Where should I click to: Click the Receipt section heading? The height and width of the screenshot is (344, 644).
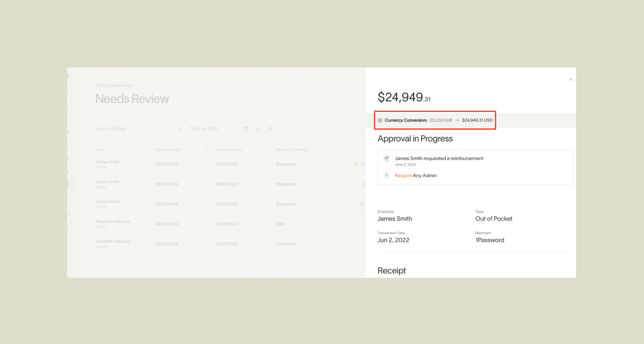pos(391,271)
